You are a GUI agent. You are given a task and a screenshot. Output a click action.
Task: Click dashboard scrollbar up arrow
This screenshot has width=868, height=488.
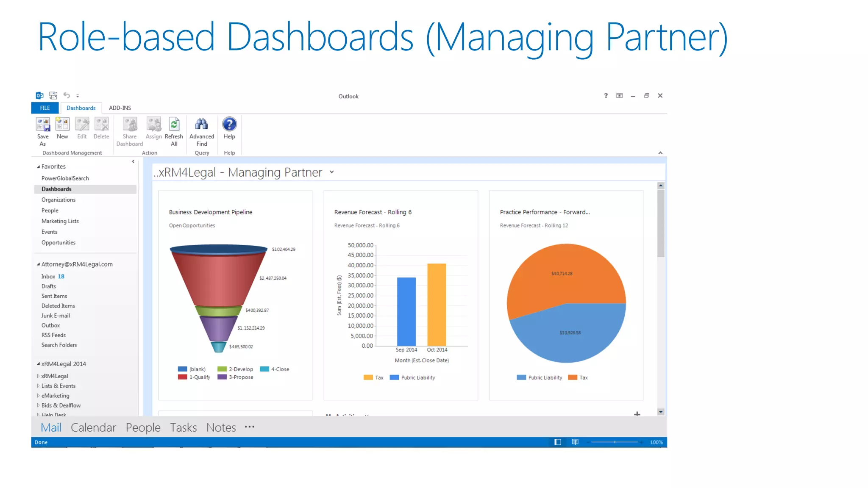pos(660,186)
